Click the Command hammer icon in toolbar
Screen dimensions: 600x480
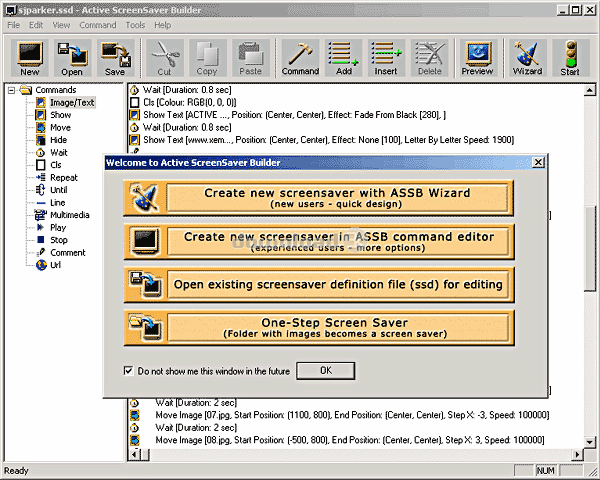click(300, 58)
